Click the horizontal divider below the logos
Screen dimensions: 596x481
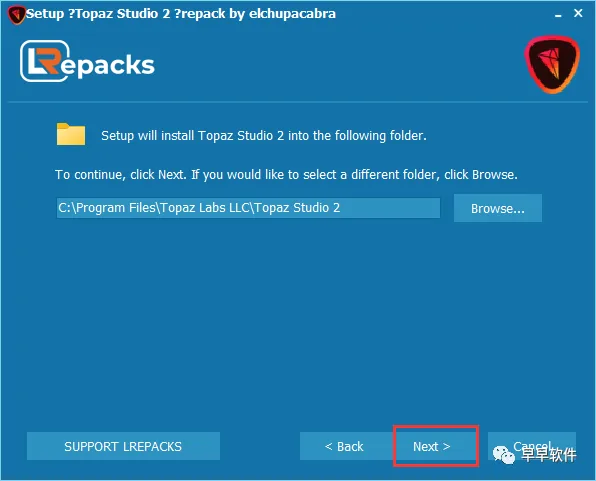coord(298,102)
